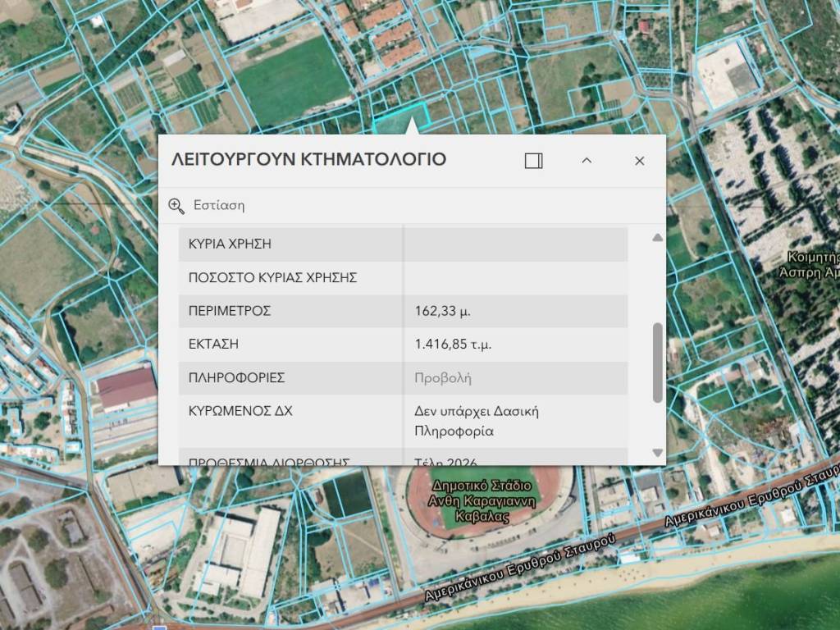Click the attribute table scroll down arrow
Image resolution: width=840 pixels, height=630 pixels.
(x=657, y=453)
